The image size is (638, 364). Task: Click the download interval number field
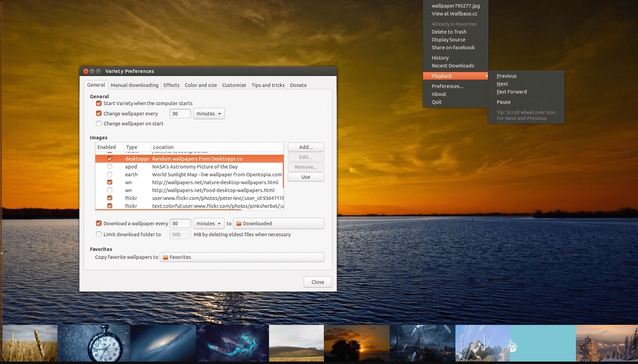point(180,223)
